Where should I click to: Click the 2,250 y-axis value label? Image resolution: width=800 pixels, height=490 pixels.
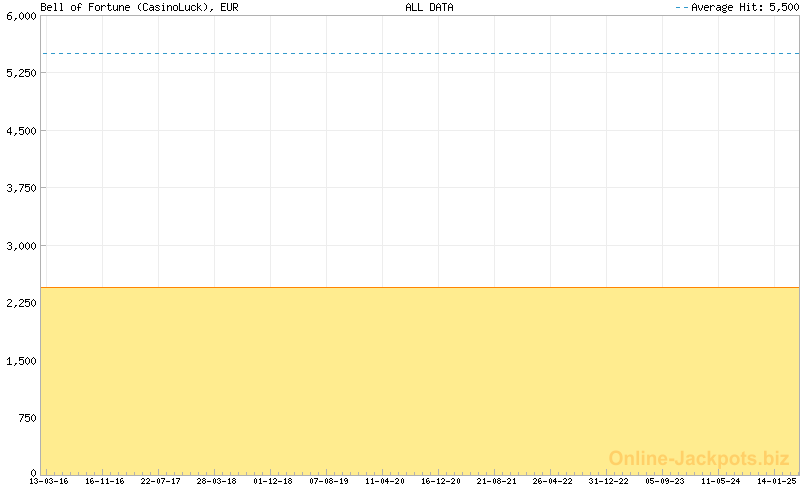point(19,303)
